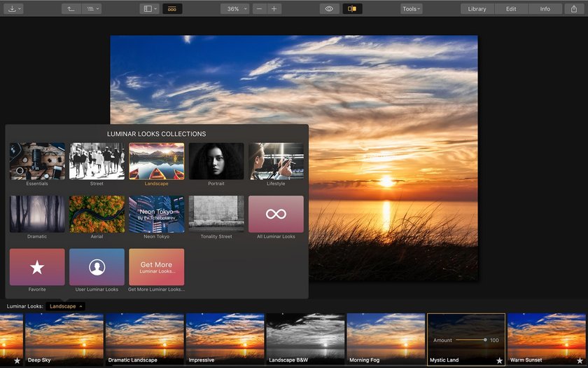This screenshot has height=368, width=588.
Task: Zoom out with the minus button
Action: 260,8
